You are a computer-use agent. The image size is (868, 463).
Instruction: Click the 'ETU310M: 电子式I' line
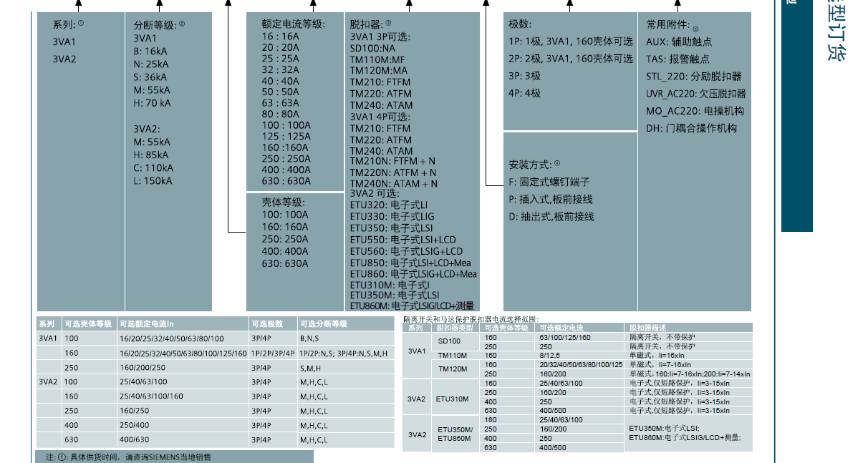click(x=390, y=285)
